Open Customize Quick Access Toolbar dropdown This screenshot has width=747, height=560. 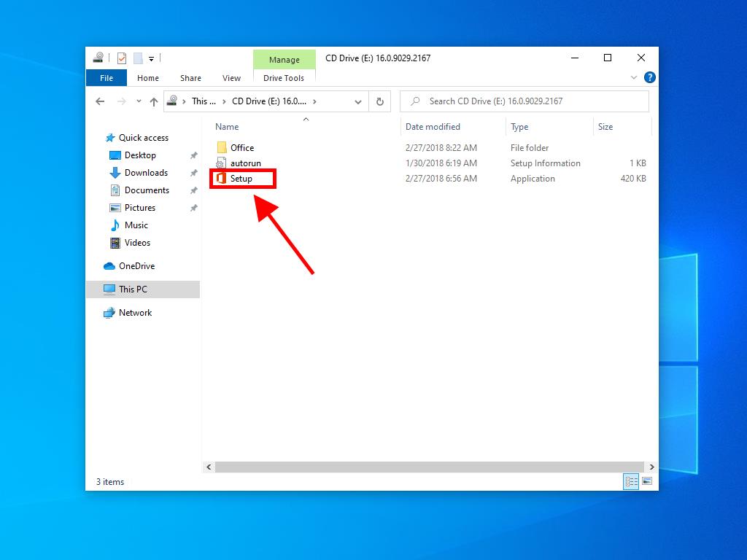[x=152, y=58]
